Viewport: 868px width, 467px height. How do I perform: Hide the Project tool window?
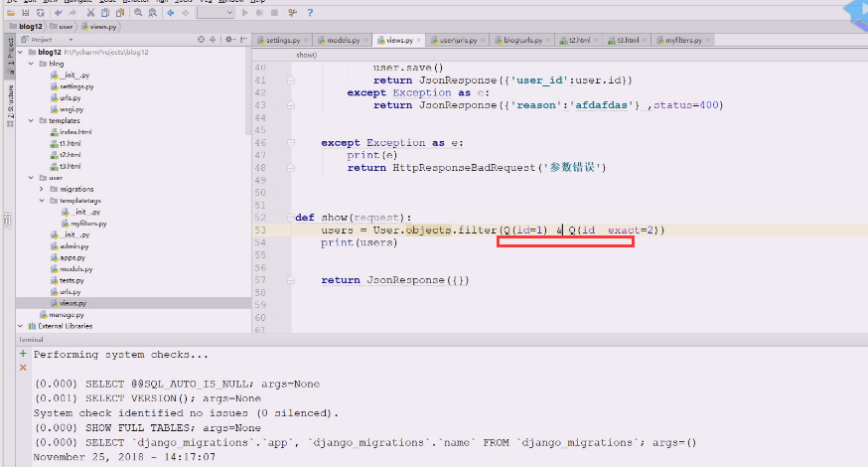[243, 40]
